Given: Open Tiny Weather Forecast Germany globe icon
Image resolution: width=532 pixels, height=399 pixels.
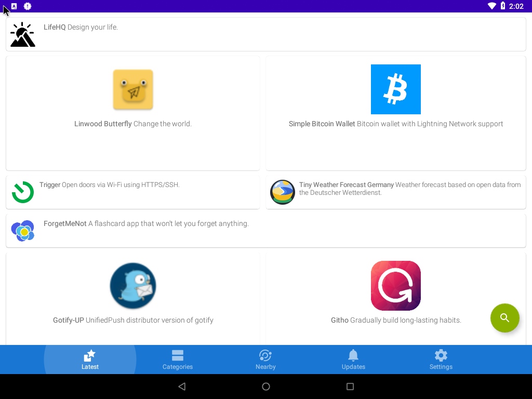Looking at the screenshot, I should [282, 192].
